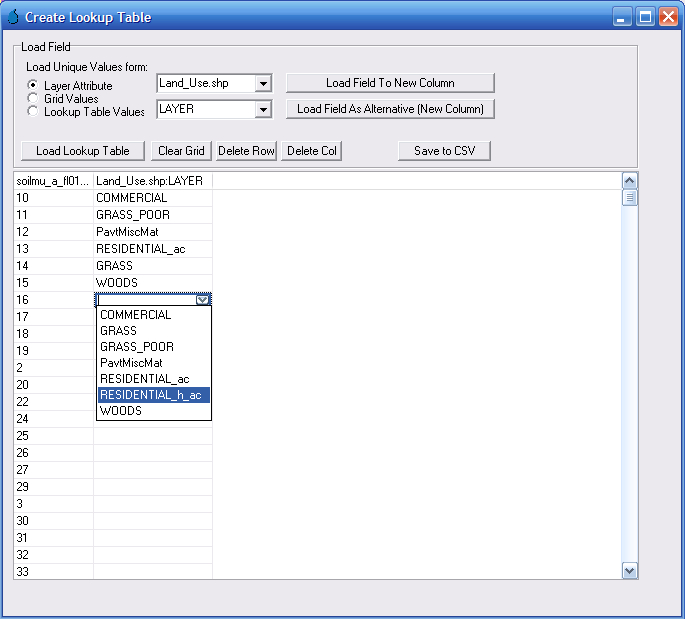Select the Grid Values radio button
The height and width of the screenshot is (619, 685).
click(x=33, y=99)
